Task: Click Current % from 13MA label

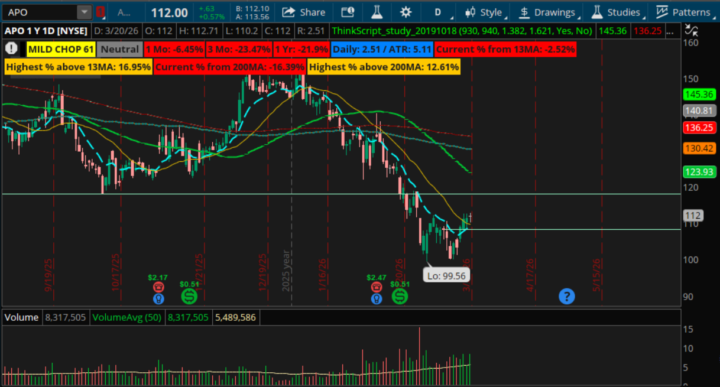Action: coord(506,49)
